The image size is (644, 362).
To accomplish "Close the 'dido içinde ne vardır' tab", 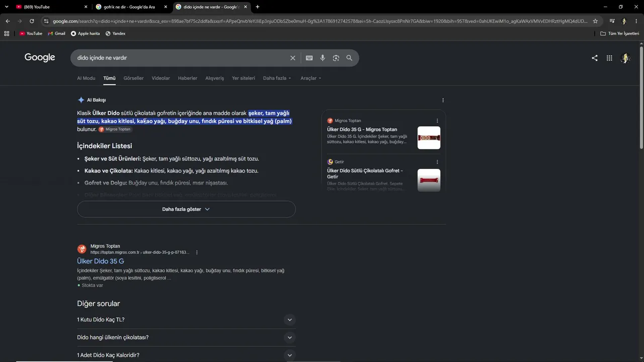I will [x=246, y=7].
